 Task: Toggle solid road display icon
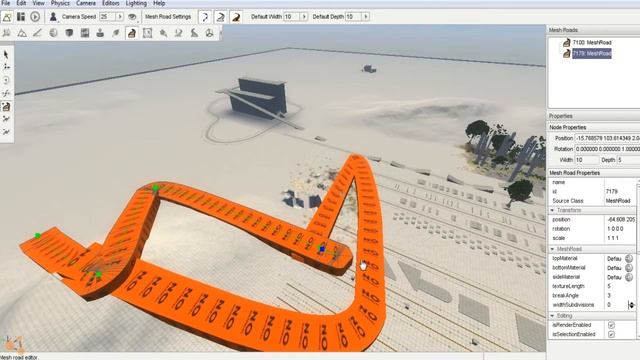click(236, 17)
